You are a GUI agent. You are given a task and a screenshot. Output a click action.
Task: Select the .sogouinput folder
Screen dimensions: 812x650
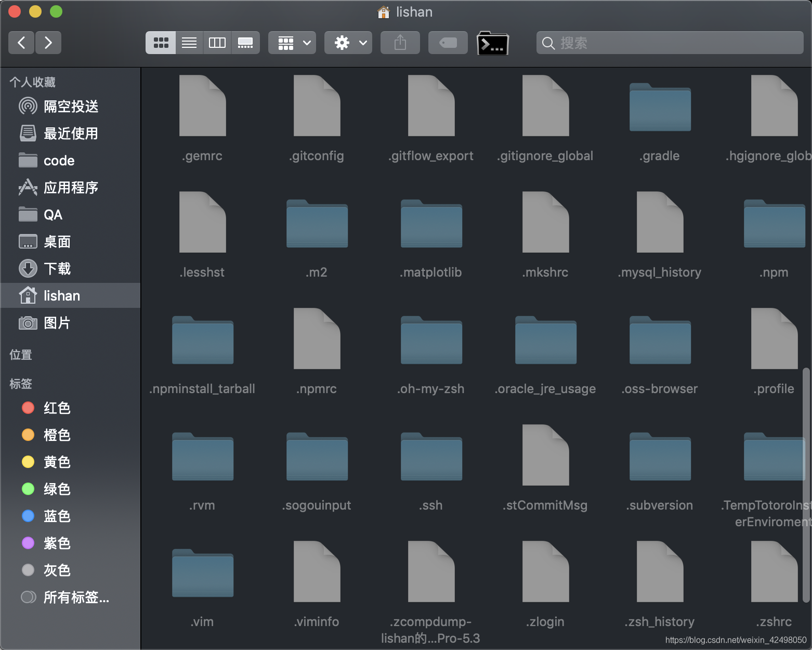coord(317,457)
